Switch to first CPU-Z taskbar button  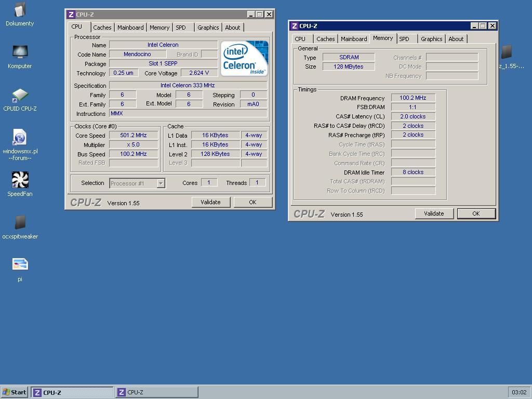[x=72, y=392]
